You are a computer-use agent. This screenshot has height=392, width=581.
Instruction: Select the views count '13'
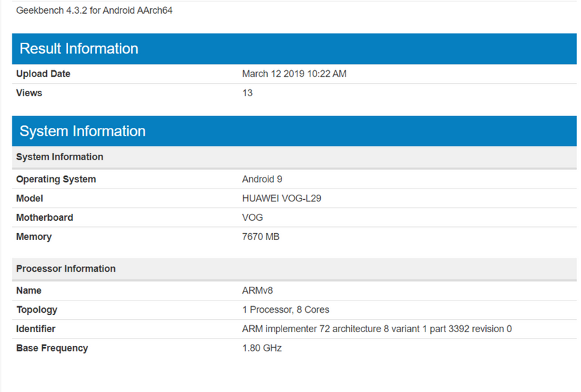(247, 93)
